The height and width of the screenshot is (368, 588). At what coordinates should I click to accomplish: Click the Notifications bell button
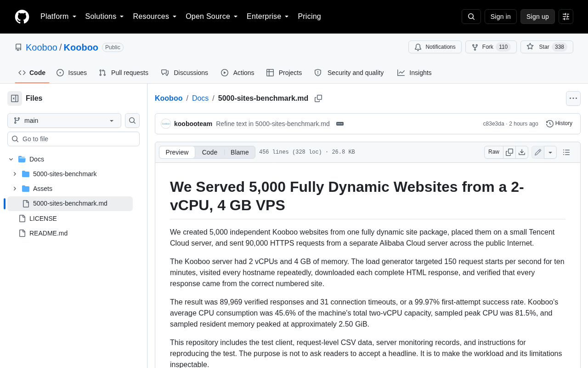point(435,47)
